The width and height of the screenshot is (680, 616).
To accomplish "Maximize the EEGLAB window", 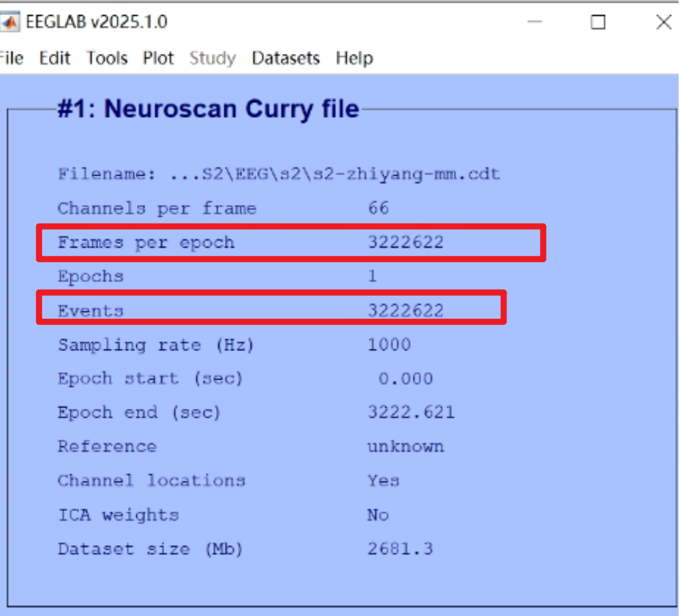I will point(598,22).
